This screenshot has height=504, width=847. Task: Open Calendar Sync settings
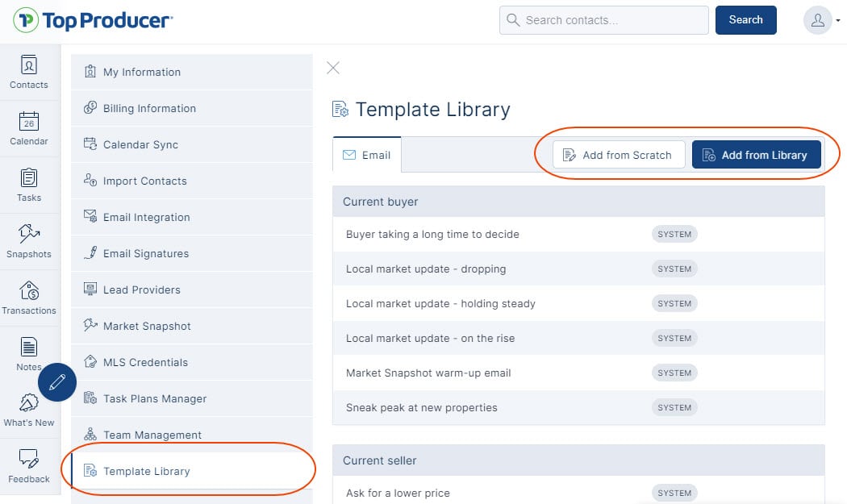[192, 144]
